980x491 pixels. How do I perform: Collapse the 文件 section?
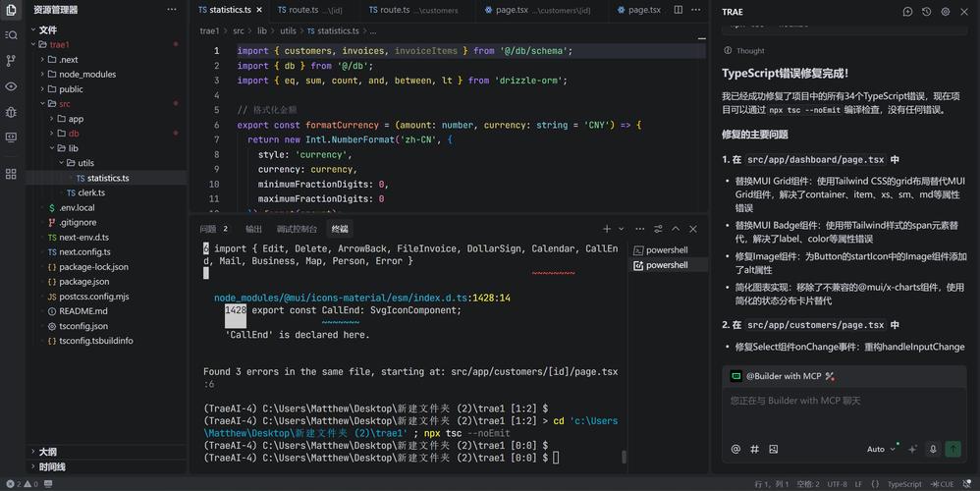(x=33, y=30)
